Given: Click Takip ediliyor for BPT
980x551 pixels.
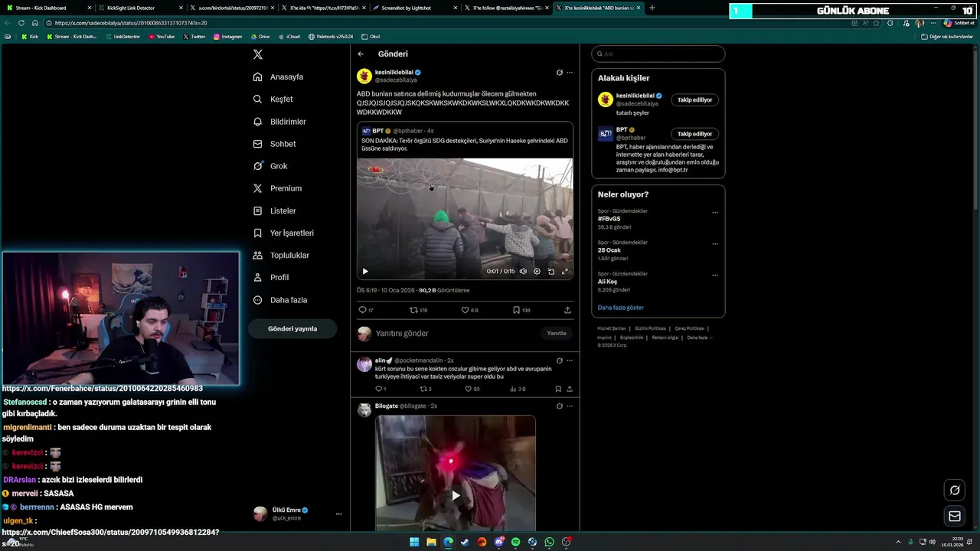Looking at the screenshot, I should pyautogui.click(x=694, y=134).
